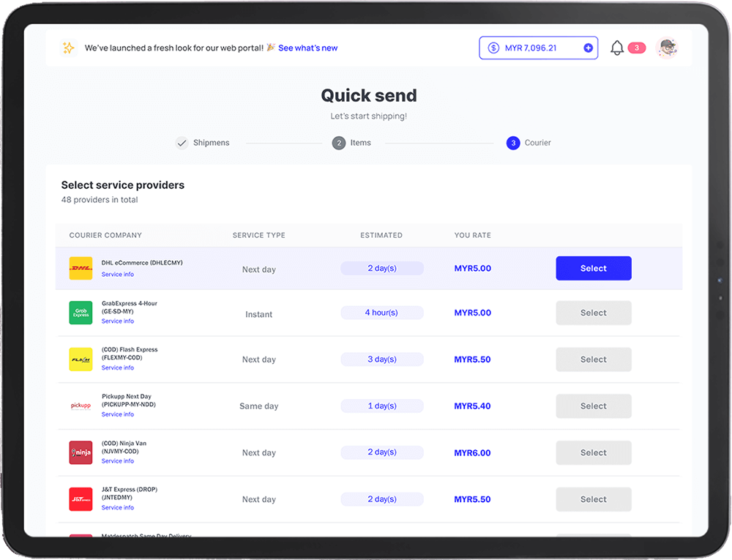The image size is (732, 560).
Task: Select GrabExpress 4-Hour as courier
Action: (x=593, y=313)
